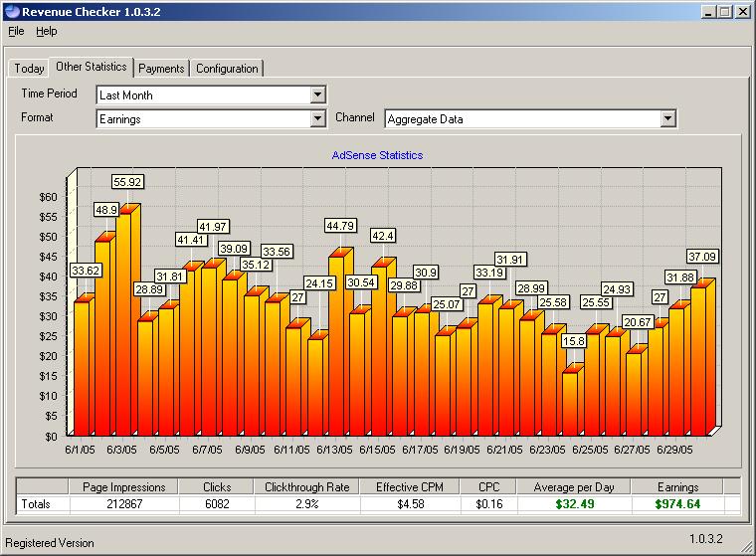Expand the Channel dropdown arrow
Image resolution: width=756 pixels, height=556 pixels.
(667, 119)
